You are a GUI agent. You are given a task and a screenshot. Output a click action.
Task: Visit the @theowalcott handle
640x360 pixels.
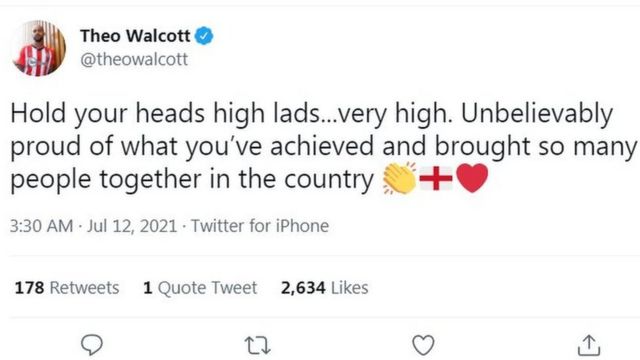point(134,60)
